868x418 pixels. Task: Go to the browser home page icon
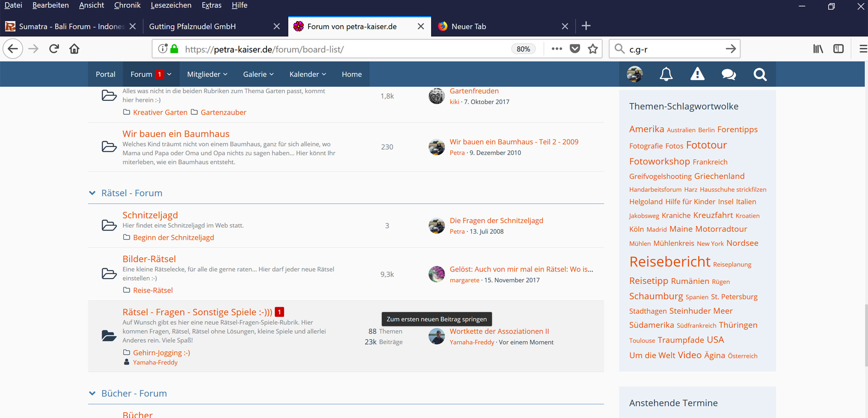74,49
